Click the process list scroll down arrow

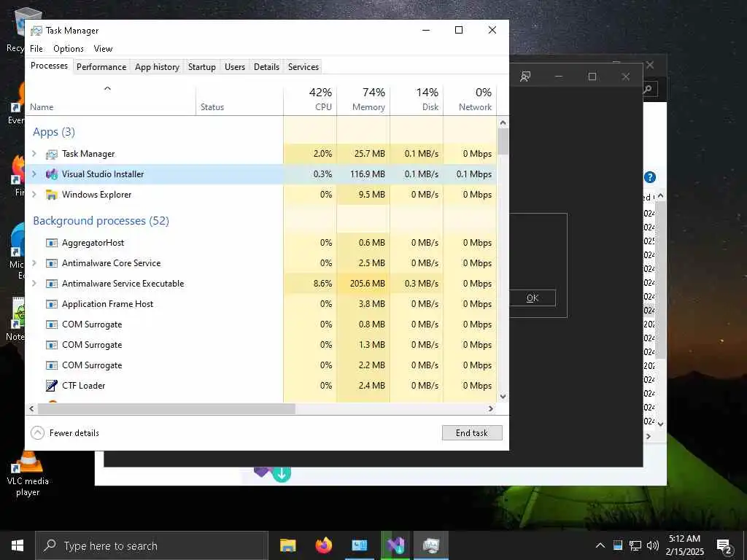point(503,396)
